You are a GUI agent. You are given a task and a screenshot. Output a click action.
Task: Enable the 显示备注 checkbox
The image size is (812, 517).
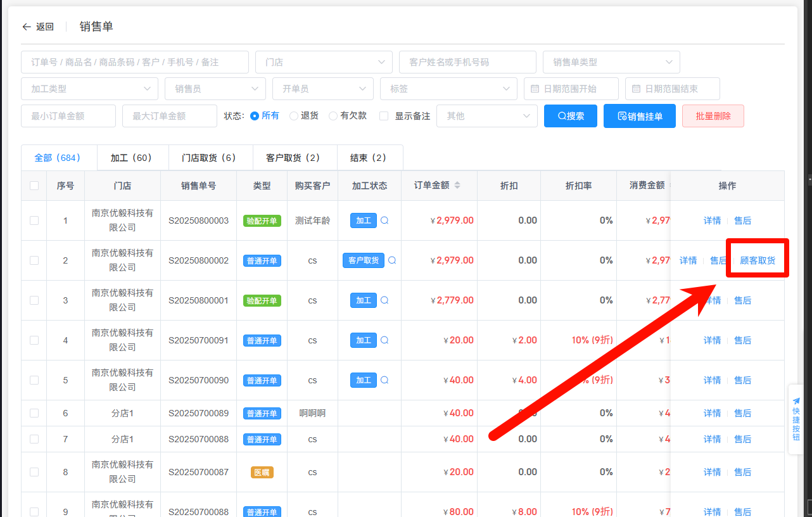click(384, 116)
